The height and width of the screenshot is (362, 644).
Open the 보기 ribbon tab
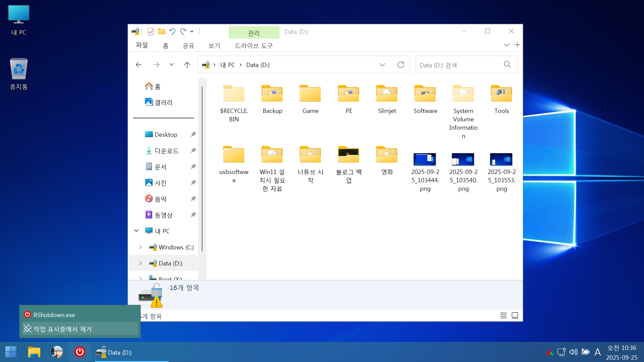[214, 46]
